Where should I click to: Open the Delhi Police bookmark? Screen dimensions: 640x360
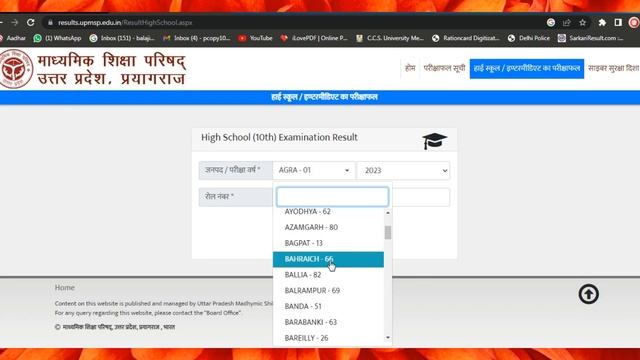point(529,38)
